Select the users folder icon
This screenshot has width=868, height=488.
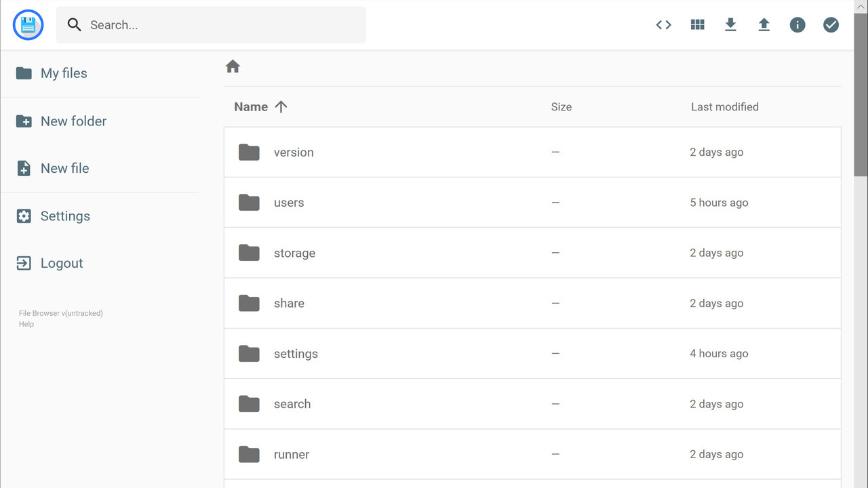tap(249, 203)
